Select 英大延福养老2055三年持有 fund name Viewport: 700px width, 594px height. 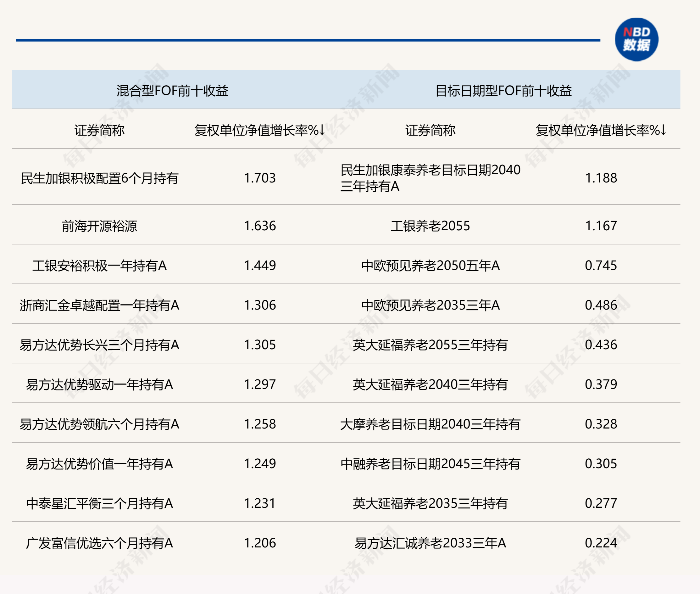(430, 345)
